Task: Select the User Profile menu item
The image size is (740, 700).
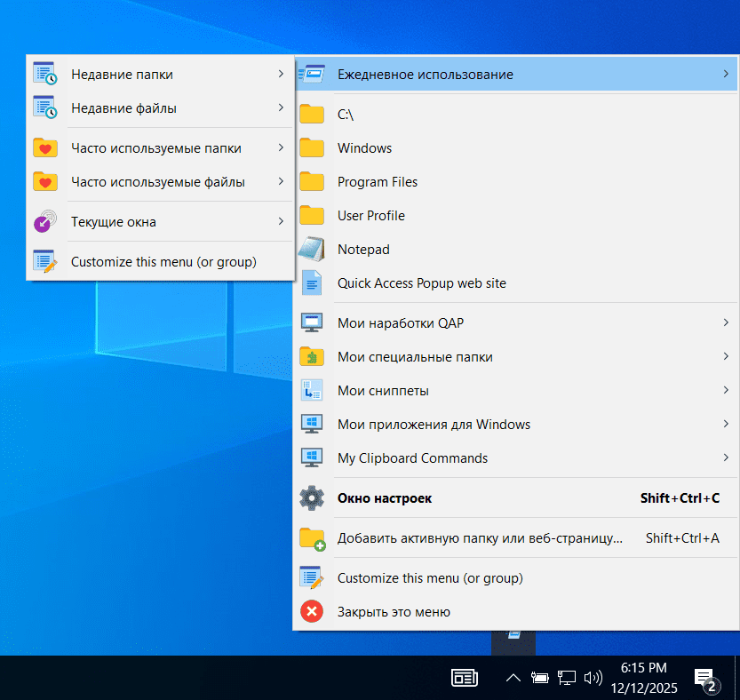Action: pyautogui.click(x=370, y=216)
